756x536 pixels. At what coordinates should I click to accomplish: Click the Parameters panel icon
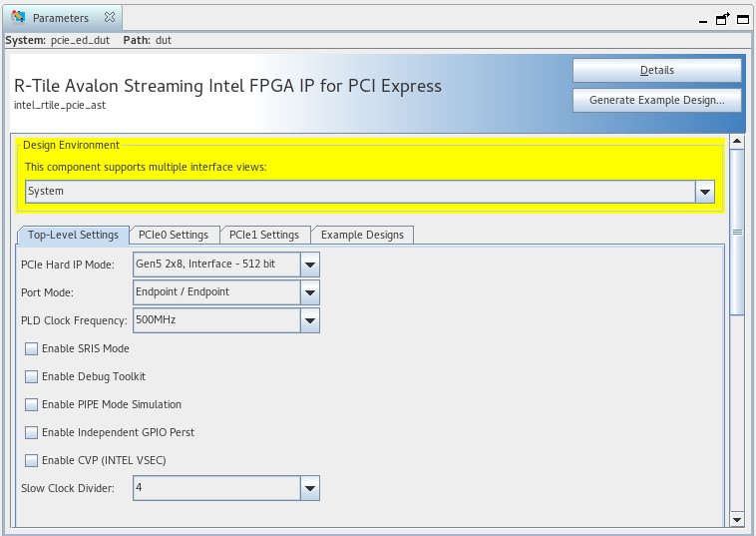pos(18,17)
